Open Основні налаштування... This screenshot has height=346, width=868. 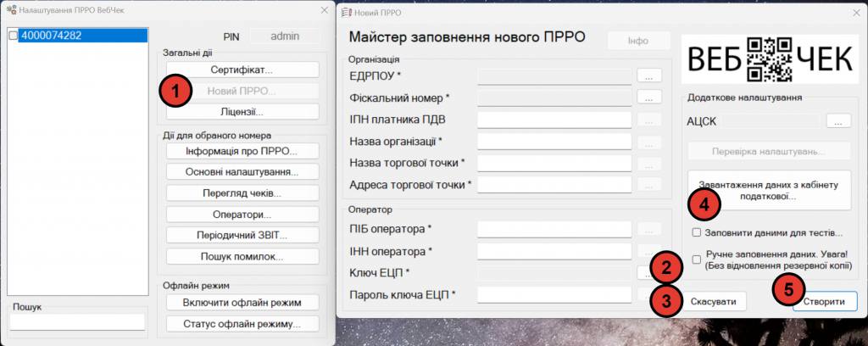pyautogui.click(x=242, y=172)
